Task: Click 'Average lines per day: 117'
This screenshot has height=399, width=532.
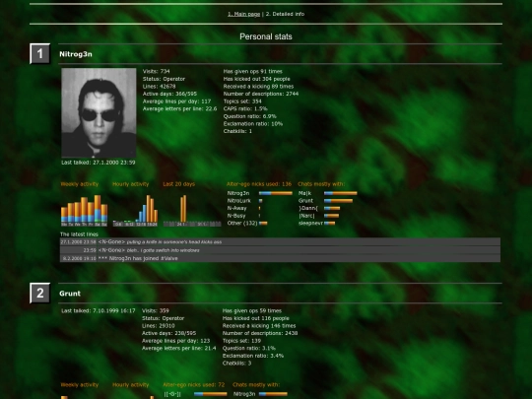Action: (176, 101)
